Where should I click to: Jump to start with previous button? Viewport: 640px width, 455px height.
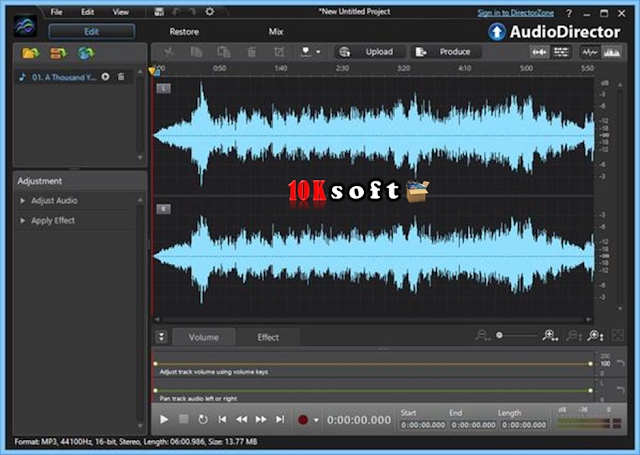(x=222, y=419)
